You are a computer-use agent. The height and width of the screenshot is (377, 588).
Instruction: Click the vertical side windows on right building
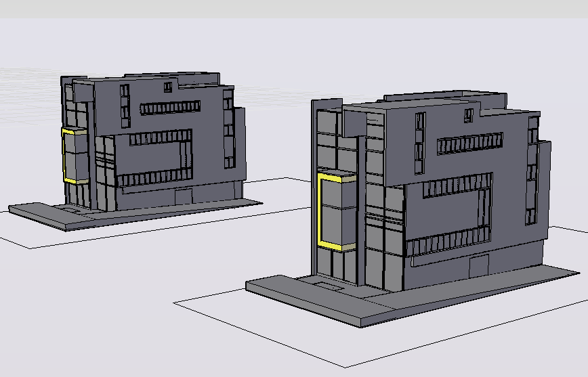(x=420, y=142)
